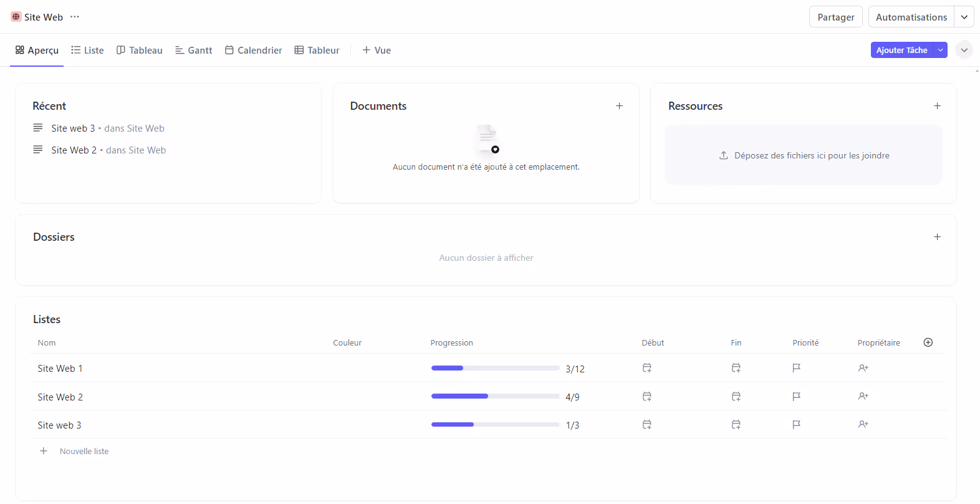Add a folder with Dossiers plus icon
Viewport: 980px width, 504px height.
937,237
